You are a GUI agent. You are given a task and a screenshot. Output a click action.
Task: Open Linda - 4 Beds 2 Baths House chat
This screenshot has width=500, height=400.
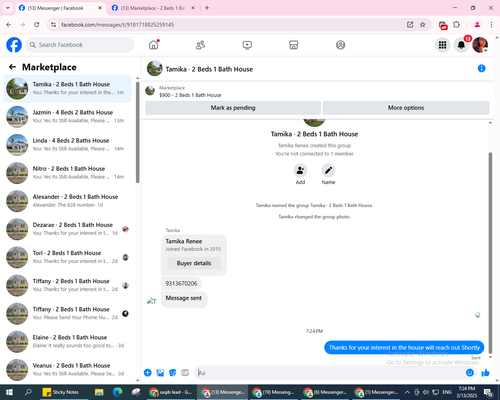pos(68,145)
